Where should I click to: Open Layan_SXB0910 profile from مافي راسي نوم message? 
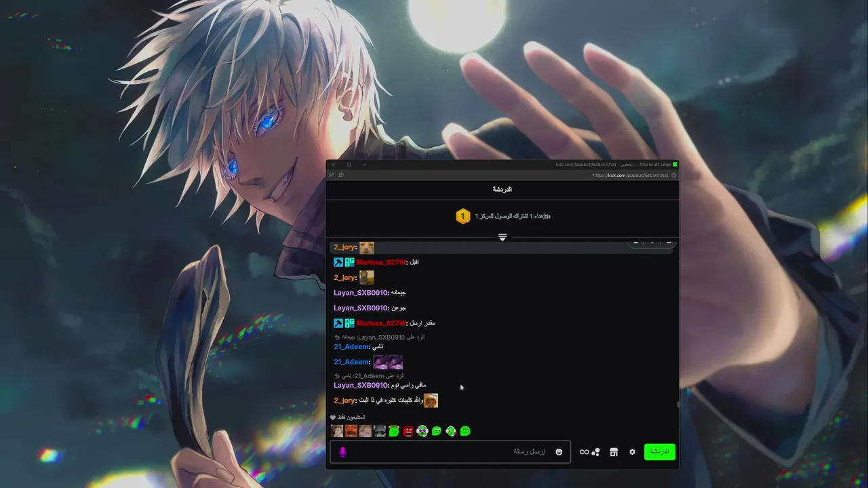click(x=361, y=385)
